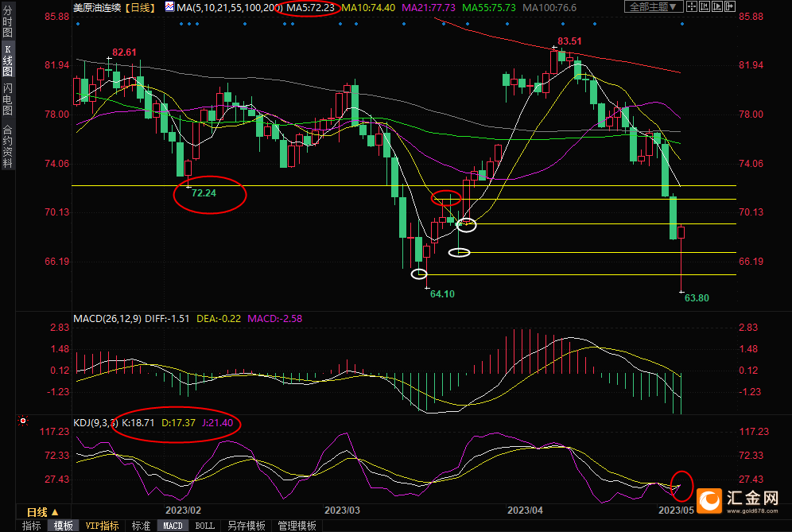The image size is (792, 532).
Task: Click the DIFF:-1.51 value
Action: click(167, 319)
